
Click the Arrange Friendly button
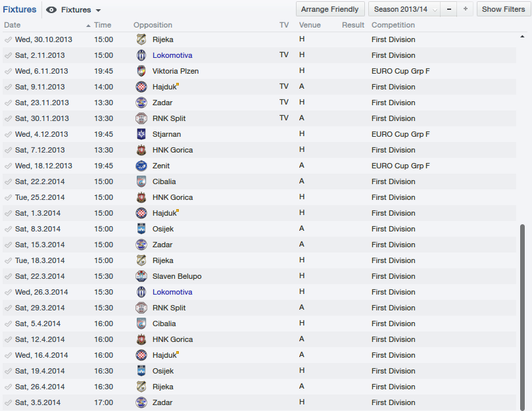[x=331, y=9]
